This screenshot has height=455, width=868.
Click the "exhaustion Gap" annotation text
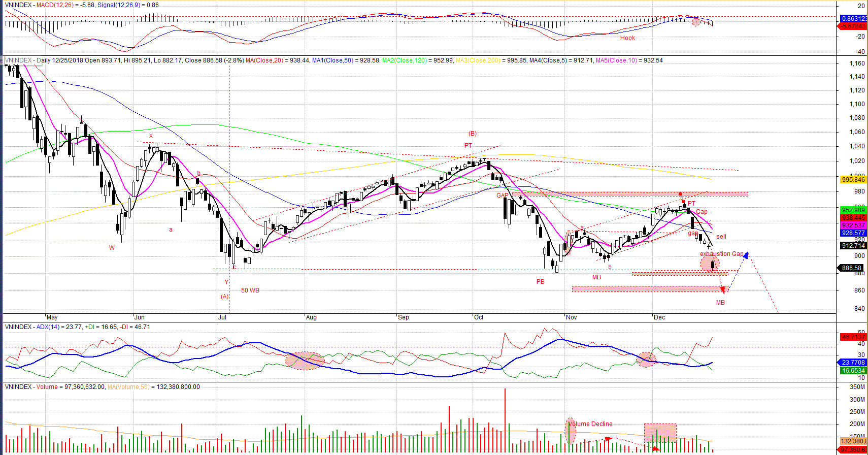click(721, 254)
